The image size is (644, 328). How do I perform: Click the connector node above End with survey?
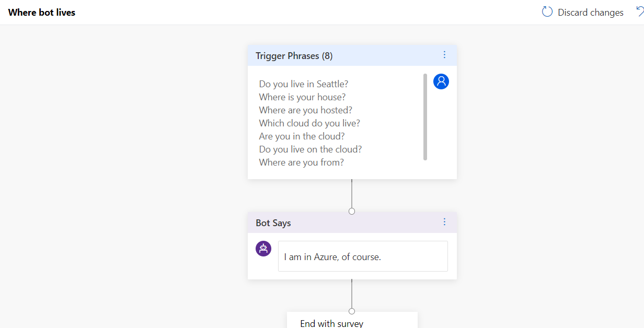(x=352, y=311)
